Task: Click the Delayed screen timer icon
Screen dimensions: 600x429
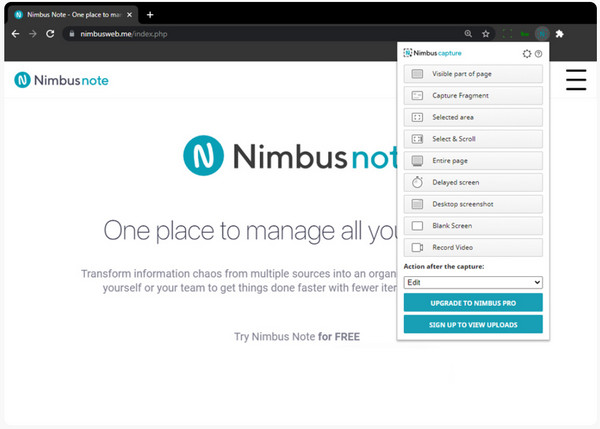Action: pos(417,182)
